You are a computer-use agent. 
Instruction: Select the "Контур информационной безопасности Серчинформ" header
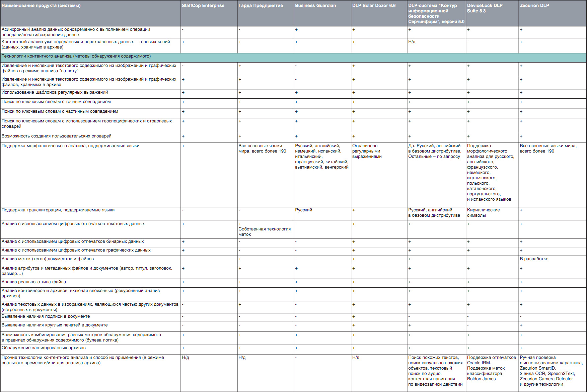pos(436,14)
